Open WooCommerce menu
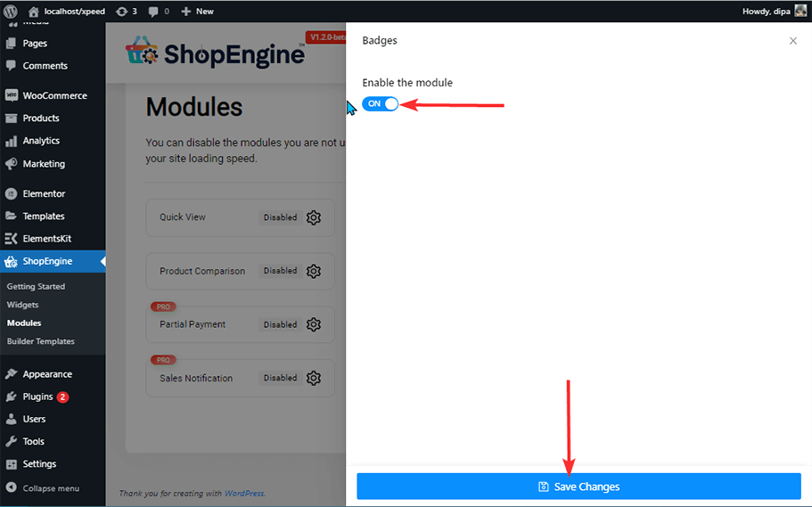The image size is (812, 507). pyautogui.click(x=54, y=96)
